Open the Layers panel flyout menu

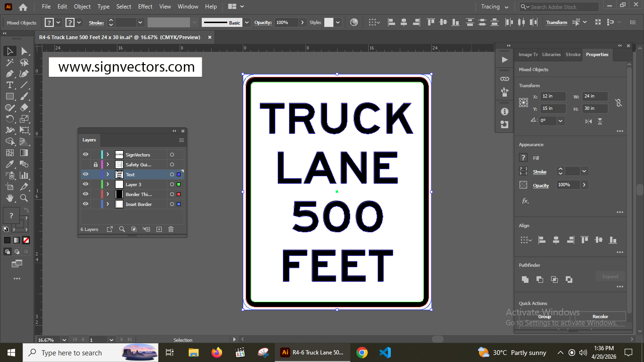point(181,140)
